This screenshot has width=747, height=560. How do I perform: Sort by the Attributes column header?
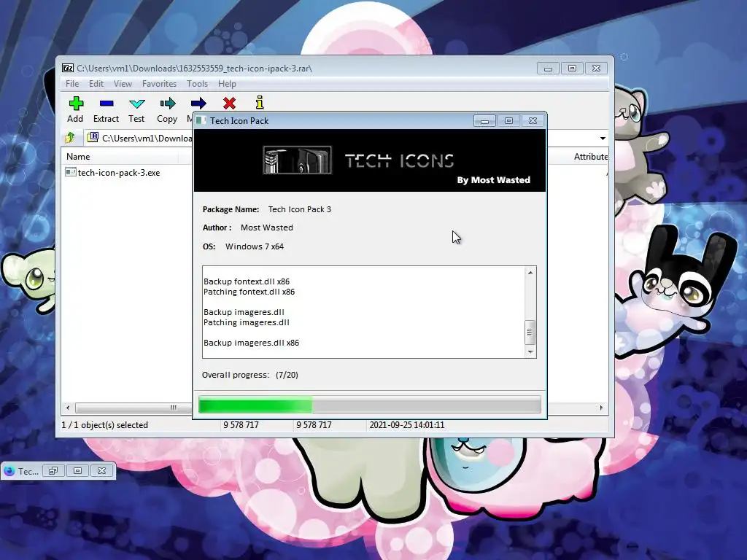pos(590,157)
